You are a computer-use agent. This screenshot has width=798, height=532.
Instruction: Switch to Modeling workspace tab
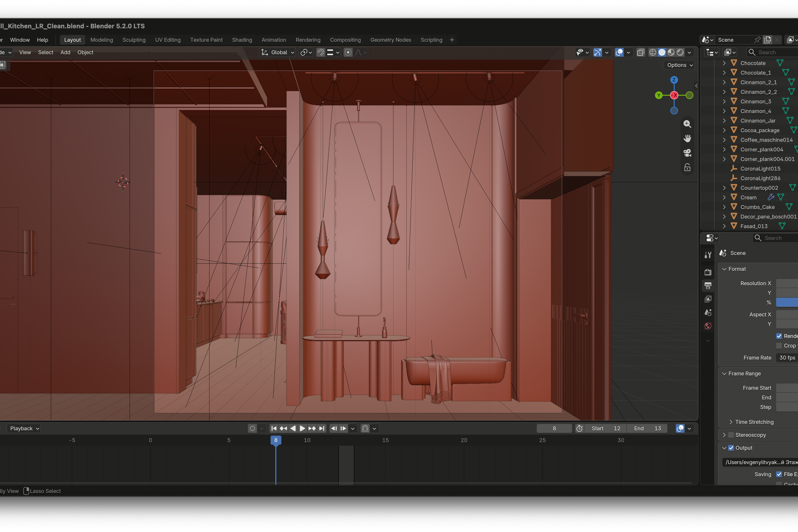click(101, 40)
